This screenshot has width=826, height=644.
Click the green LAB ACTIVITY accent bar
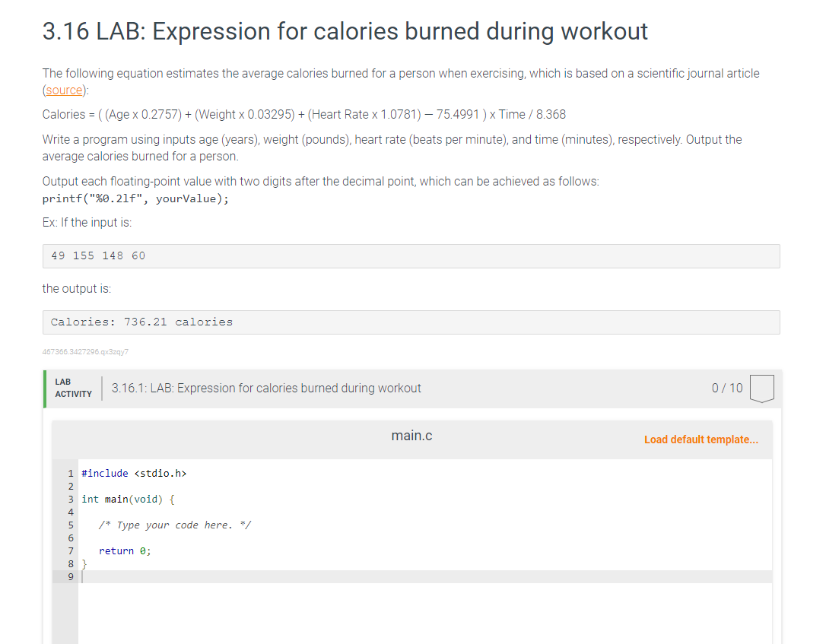pos(46,388)
